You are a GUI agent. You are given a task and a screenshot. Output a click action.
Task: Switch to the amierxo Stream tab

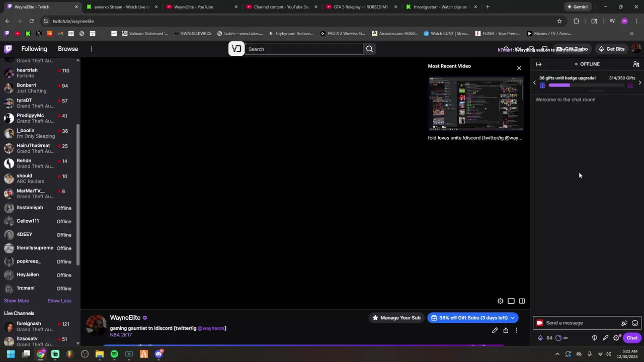121,7
